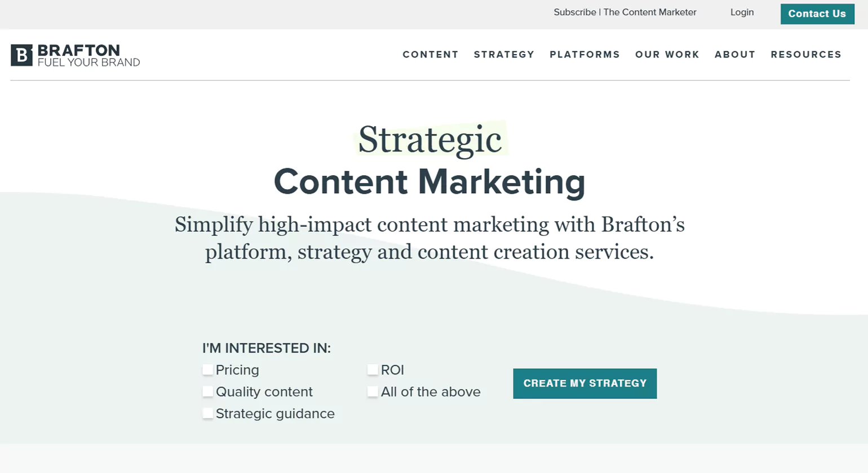Enable the Quality content checkbox
The image size is (868, 473).
[x=208, y=391]
